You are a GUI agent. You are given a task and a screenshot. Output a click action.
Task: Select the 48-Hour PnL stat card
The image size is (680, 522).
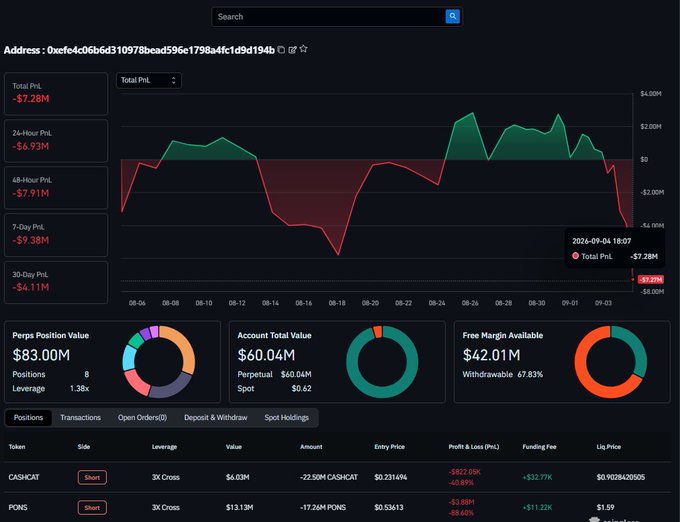[56, 187]
